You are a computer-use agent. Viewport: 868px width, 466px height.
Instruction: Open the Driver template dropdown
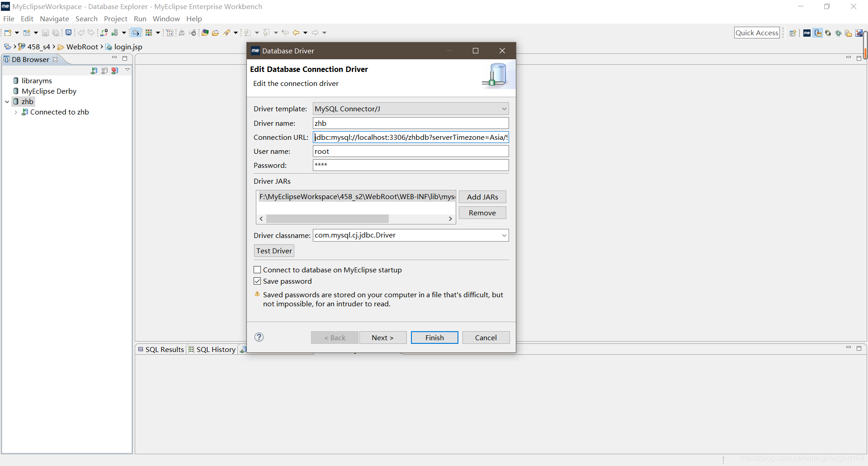504,109
